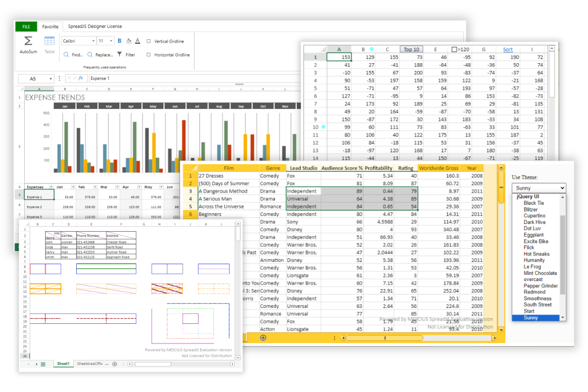
Task: Click the Replace magnifier button
Action: 100,55
